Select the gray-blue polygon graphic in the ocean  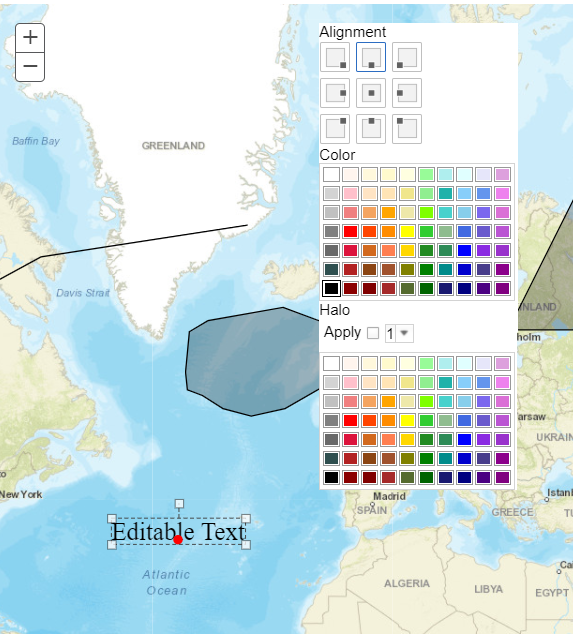click(x=251, y=360)
